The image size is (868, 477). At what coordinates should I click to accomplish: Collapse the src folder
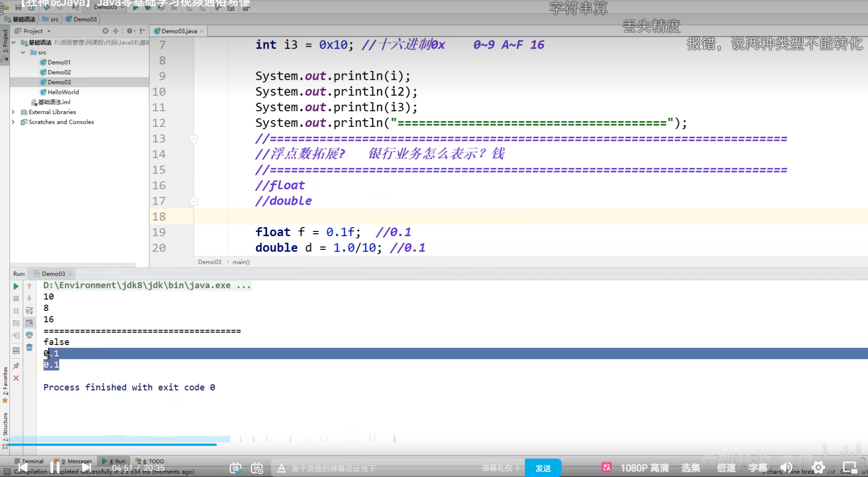23,52
